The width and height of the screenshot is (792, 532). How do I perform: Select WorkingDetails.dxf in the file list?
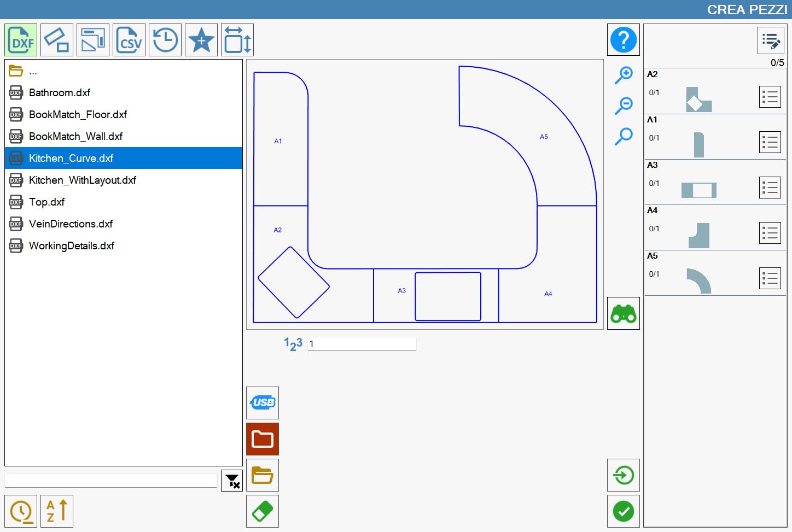tap(124, 245)
